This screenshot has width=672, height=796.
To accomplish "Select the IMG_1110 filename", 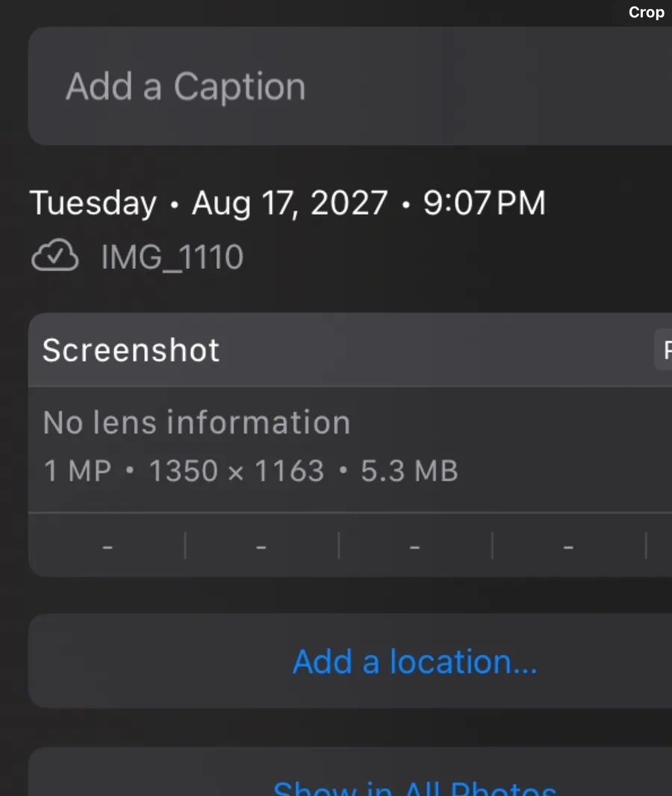I will 172,258.
